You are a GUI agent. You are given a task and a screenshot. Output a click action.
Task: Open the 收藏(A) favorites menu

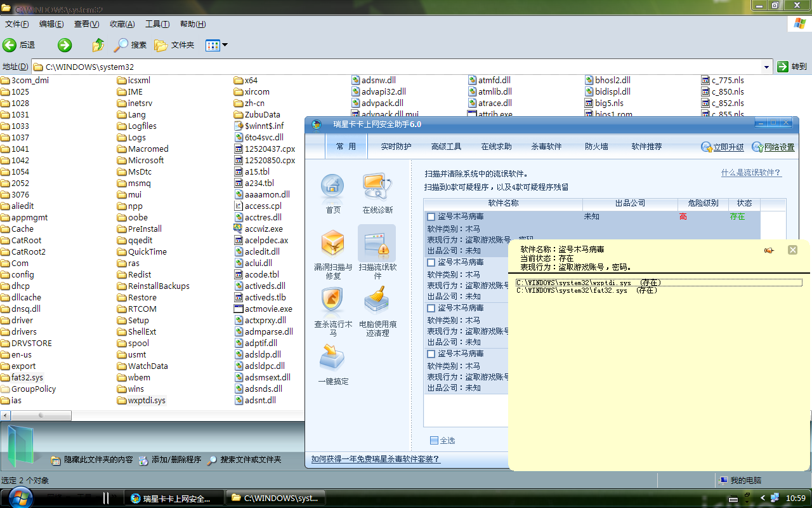(122, 24)
